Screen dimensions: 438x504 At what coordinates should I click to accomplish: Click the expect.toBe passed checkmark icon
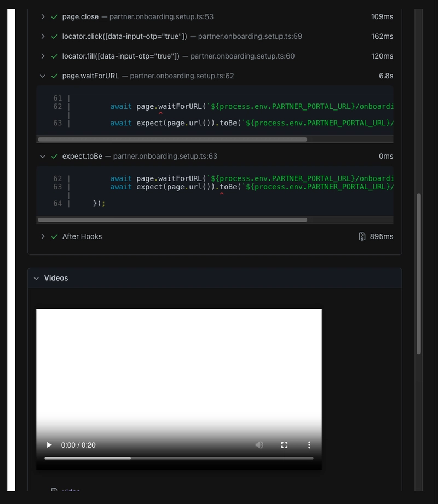click(x=54, y=156)
